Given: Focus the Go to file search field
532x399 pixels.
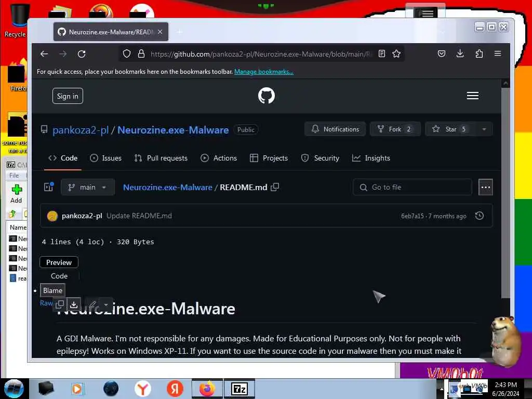Looking at the screenshot, I should (413, 187).
